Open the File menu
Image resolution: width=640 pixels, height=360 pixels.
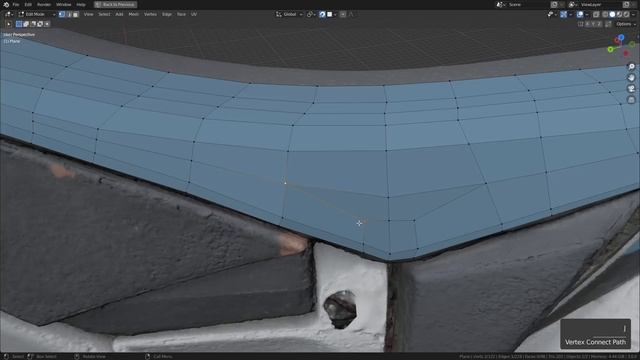(x=16, y=4)
